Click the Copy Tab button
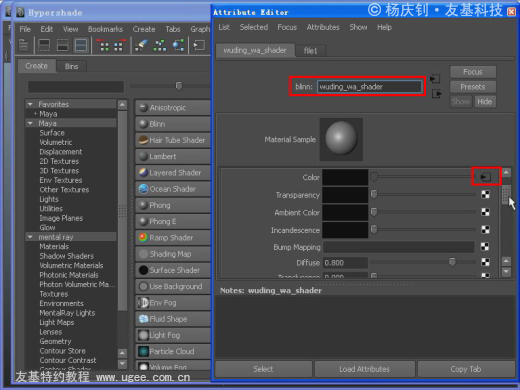This screenshot has height=390, width=520. pyautogui.click(x=466, y=369)
